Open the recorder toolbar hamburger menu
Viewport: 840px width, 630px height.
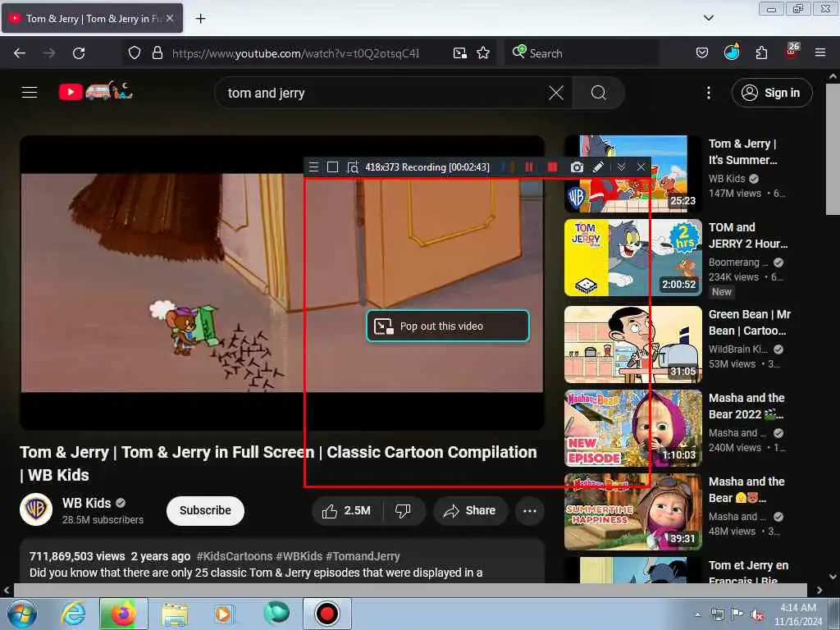point(314,167)
